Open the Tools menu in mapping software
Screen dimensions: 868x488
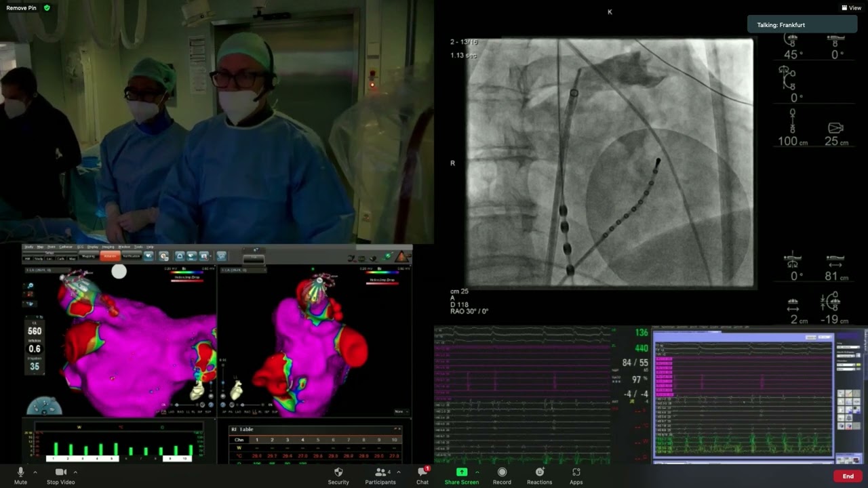coord(138,247)
